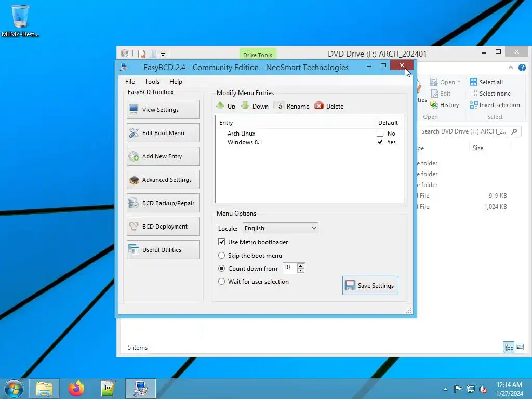Open MEMZ-Dest Recycle Bin desktop icon
The image size is (532, 399).
coord(20,21)
